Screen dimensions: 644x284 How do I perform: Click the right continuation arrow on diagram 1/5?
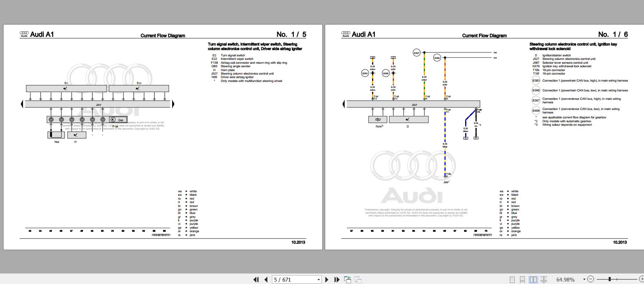tap(173, 104)
